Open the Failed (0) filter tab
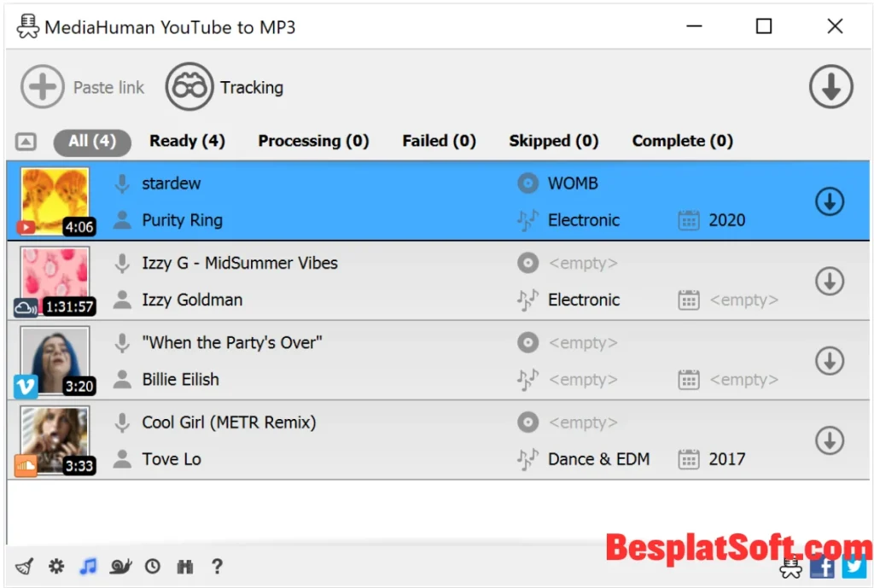This screenshot has height=588, width=874. coord(438,141)
